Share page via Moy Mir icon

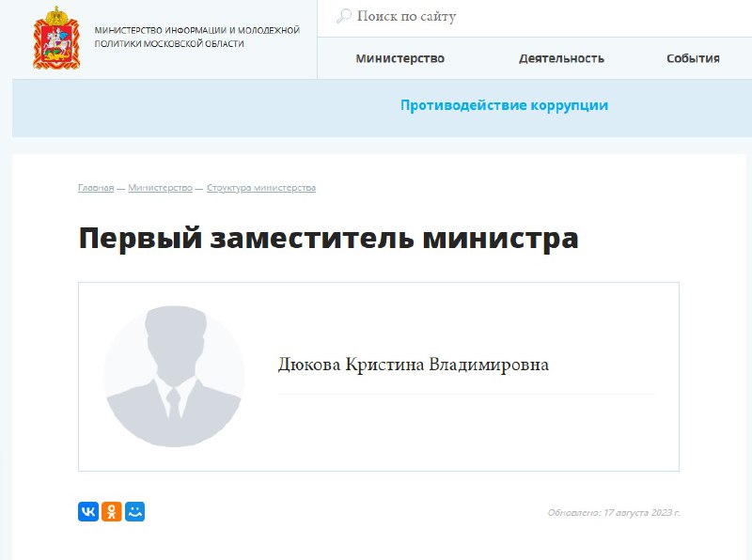coord(134,511)
